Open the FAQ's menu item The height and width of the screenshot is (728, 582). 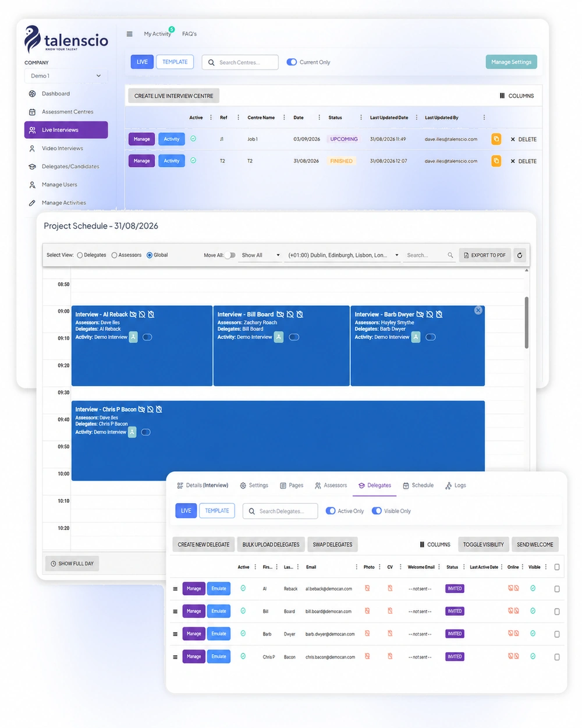(x=189, y=34)
